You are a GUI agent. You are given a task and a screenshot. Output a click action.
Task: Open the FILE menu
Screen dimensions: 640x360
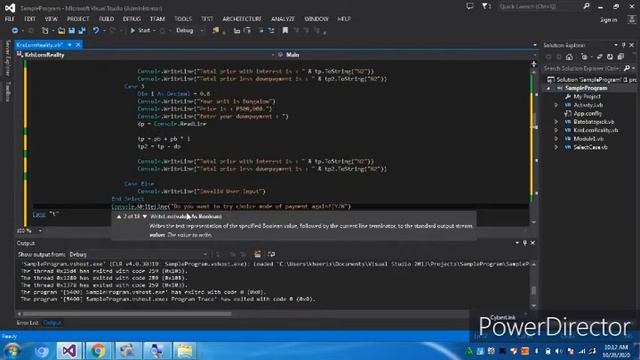(x=9, y=19)
